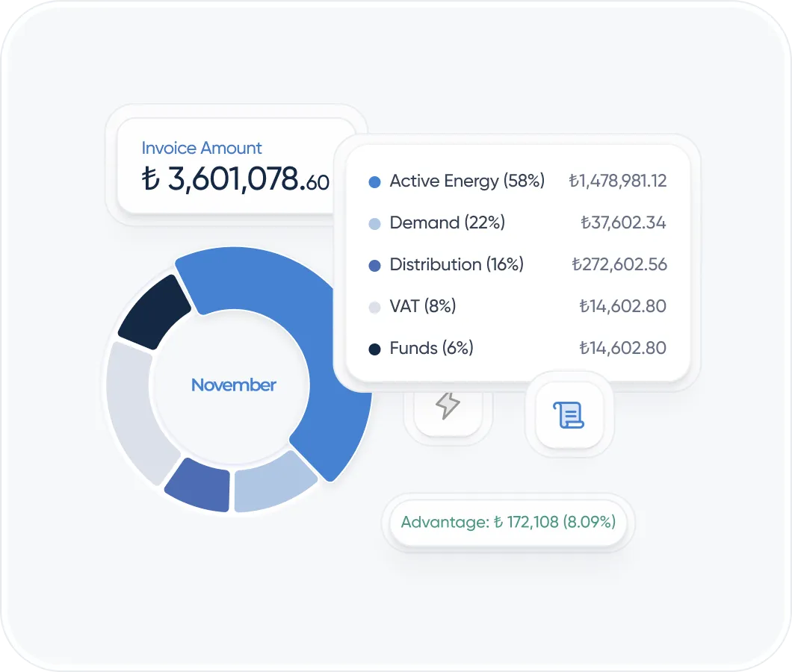Click the Funds (6%) row label
The width and height of the screenshot is (792, 672).
[x=431, y=349]
